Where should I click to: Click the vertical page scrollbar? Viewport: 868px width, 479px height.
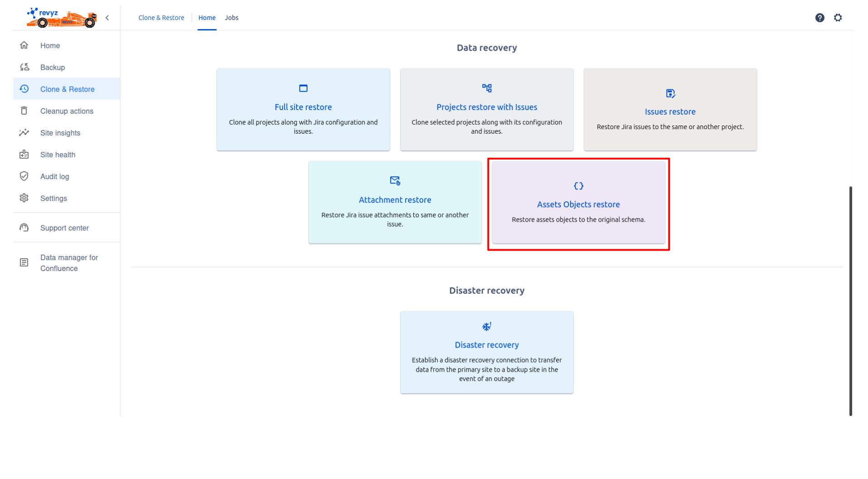click(x=850, y=300)
